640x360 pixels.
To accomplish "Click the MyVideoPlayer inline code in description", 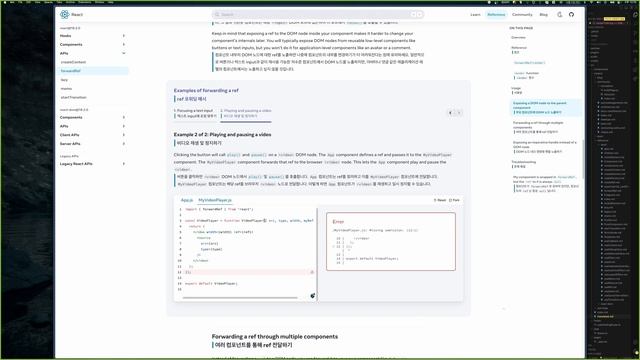I will 437,155.
